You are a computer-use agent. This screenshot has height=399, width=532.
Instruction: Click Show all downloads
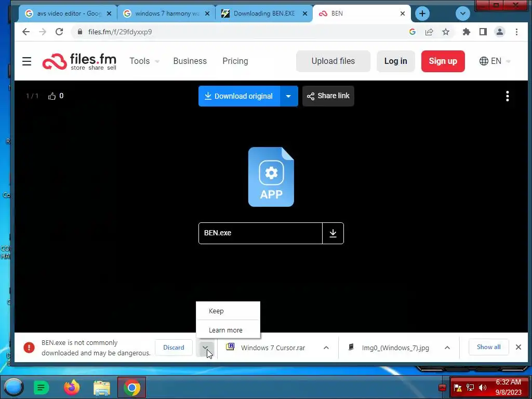488,347
